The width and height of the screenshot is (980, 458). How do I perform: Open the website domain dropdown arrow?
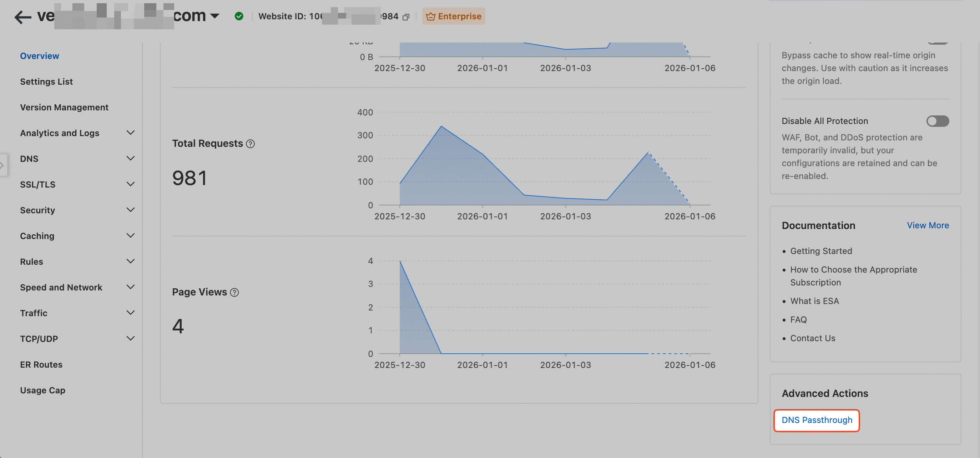(215, 16)
